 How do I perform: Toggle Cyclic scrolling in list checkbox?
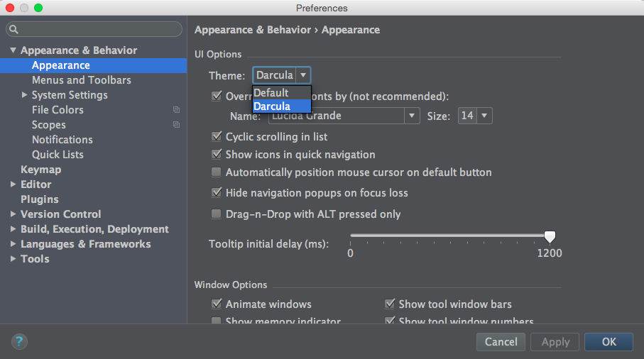pos(217,136)
